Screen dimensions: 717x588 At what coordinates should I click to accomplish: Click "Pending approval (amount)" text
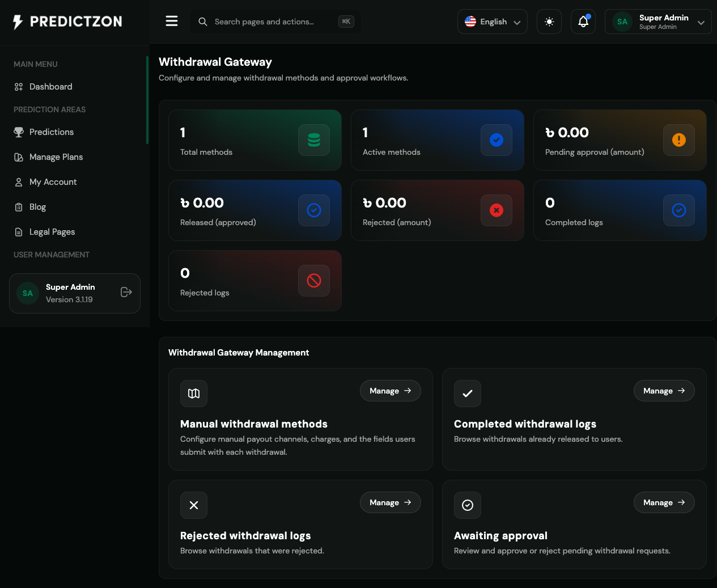point(595,152)
